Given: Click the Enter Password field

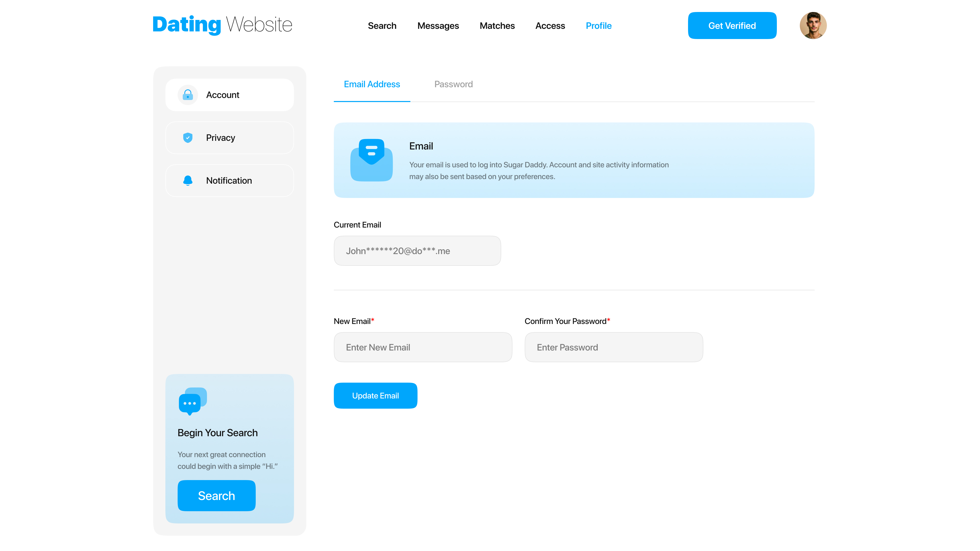Looking at the screenshot, I should click(x=613, y=347).
